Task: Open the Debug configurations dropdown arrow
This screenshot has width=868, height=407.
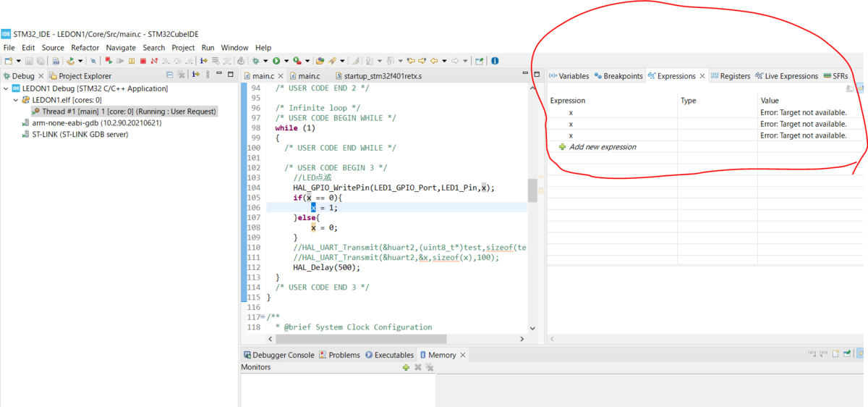Action: [265, 62]
